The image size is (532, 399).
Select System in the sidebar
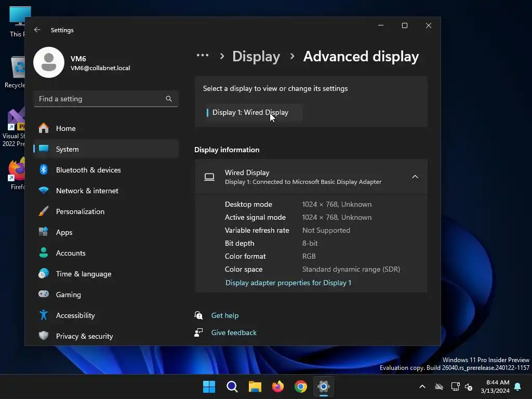(106, 149)
